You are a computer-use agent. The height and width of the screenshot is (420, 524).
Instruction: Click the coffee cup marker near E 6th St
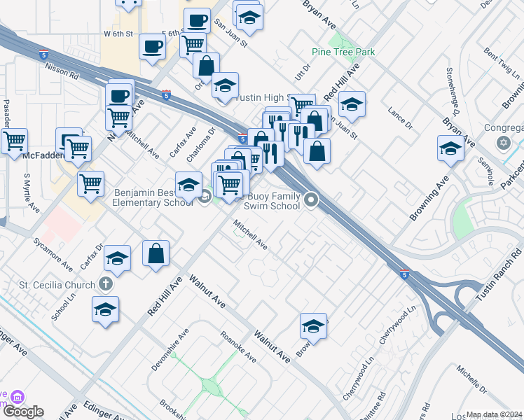coord(197,21)
